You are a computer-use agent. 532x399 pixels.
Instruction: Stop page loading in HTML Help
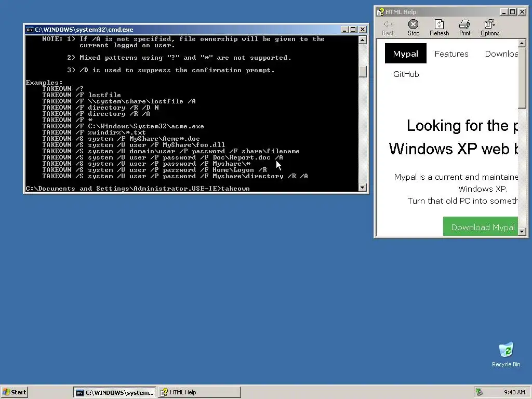click(413, 28)
